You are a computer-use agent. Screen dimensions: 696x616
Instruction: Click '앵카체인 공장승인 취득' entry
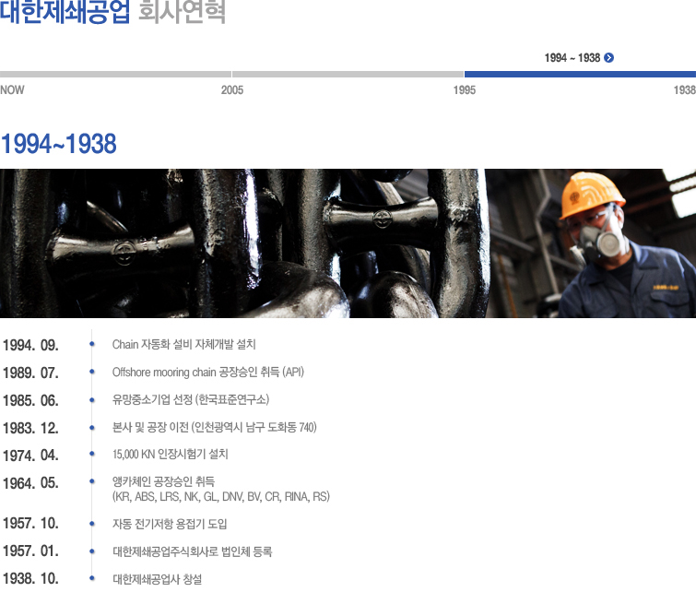coord(163,481)
